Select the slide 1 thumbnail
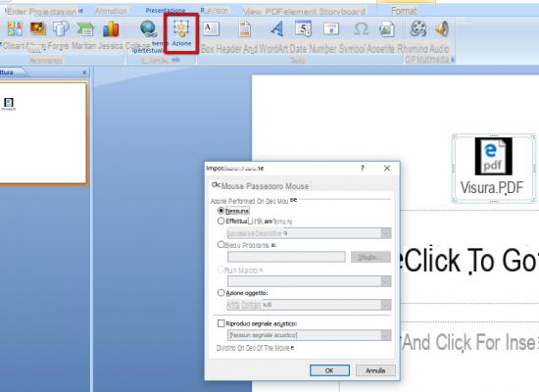The height and width of the screenshot is (392, 539). tap(43, 133)
